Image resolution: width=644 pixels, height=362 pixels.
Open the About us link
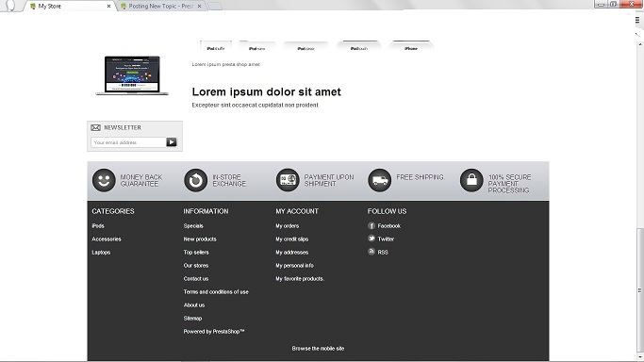tap(194, 304)
